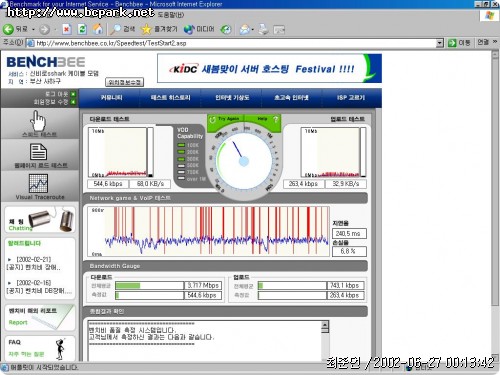Click the Refresh page icon
500x375 pixels.
click(82, 29)
